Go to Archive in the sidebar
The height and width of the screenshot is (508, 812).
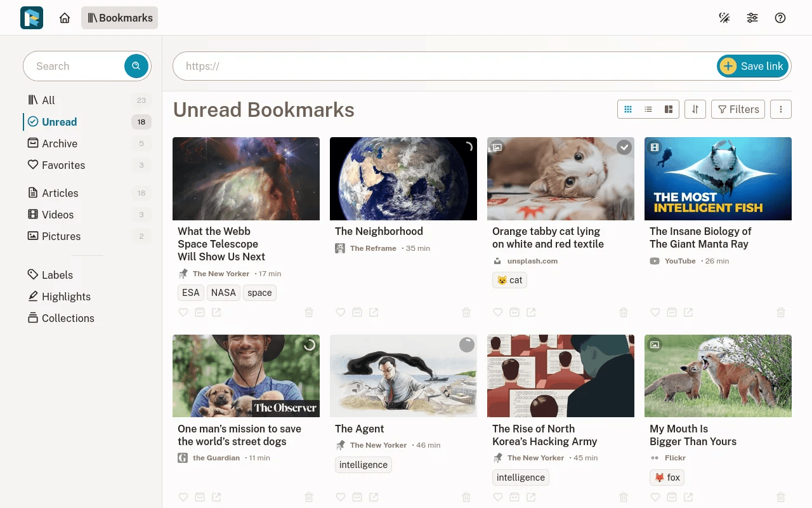pyautogui.click(x=88, y=144)
